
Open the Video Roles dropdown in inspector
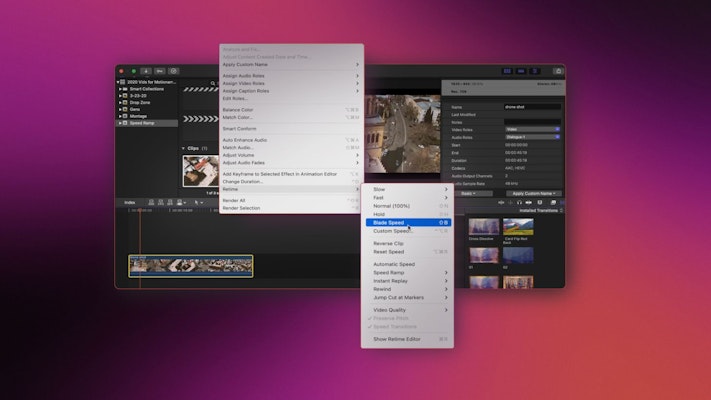(532, 129)
